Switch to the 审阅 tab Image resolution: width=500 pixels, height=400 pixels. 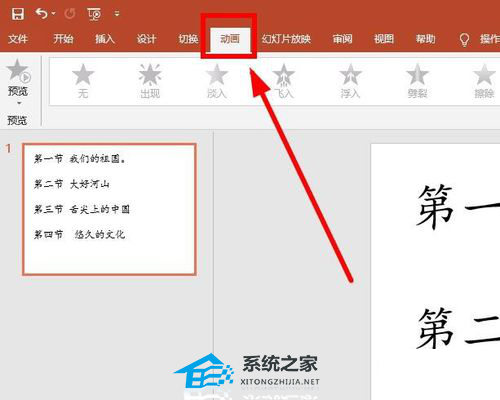342,39
